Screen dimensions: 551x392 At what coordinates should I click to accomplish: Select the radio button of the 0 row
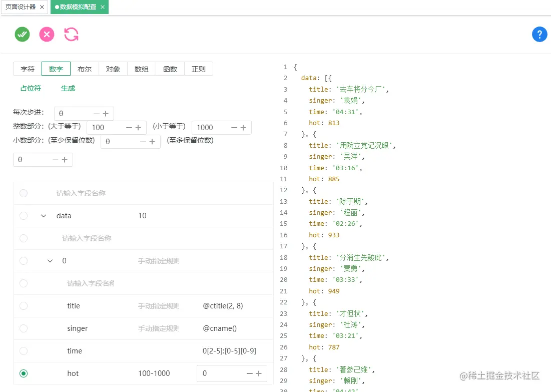24,260
